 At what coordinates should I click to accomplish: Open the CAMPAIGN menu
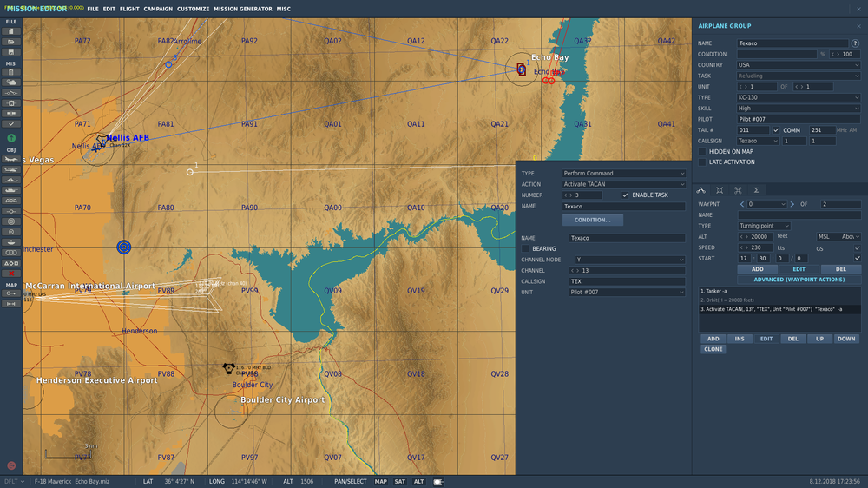(x=158, y=9)
